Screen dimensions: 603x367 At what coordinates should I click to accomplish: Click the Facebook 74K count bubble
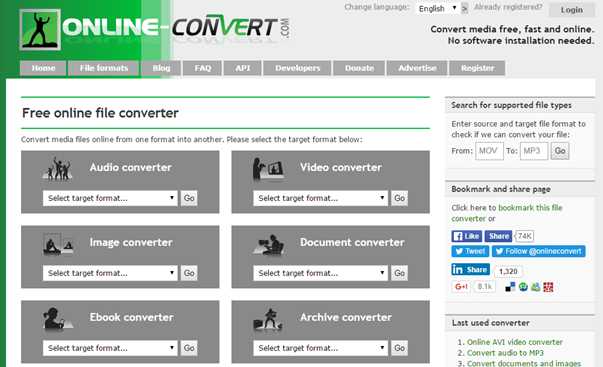click(524, 236)
